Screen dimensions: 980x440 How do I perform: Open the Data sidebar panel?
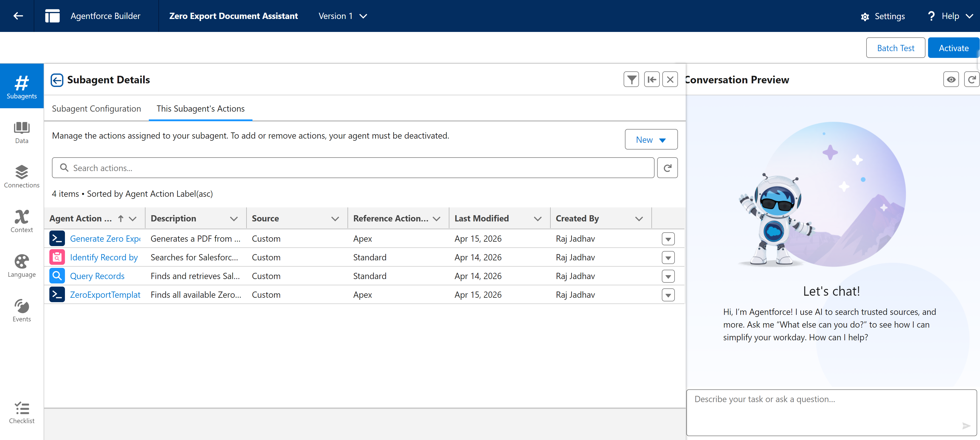click(x=22, y=133)
